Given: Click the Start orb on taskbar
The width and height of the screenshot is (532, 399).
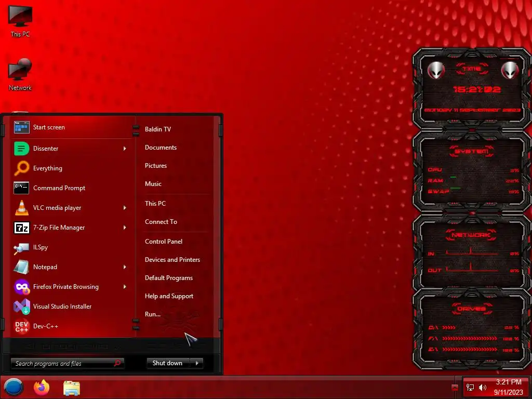Looking at the screenshot, I should tap(13, 387).
